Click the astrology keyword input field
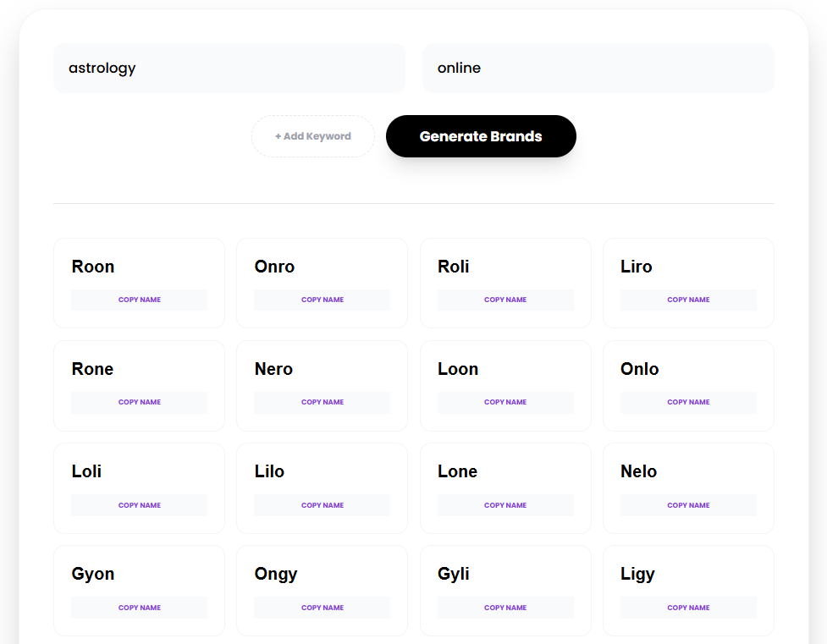827x644 pixels. click(229, 68)
